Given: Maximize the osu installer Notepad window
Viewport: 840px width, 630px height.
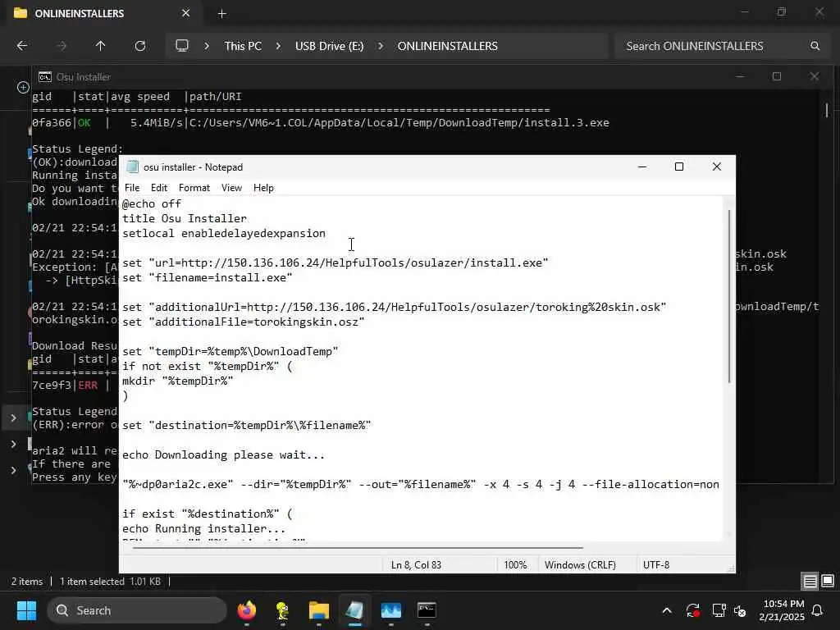Looking at the screenshot, I should [679, 167].
